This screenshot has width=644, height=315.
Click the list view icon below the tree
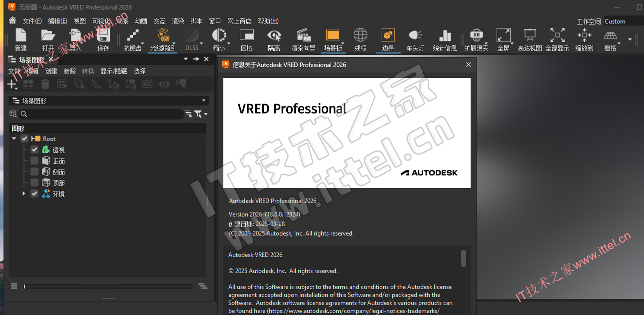[14, 286]
